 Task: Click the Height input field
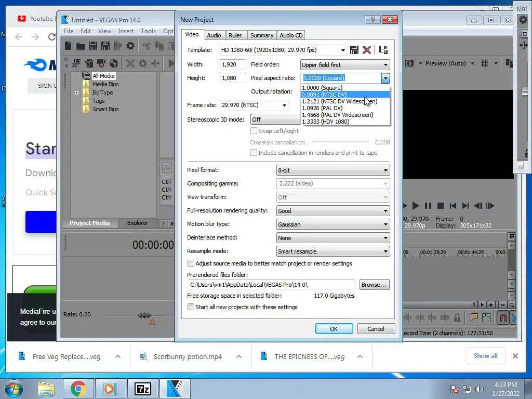click(x=232, y=78)
